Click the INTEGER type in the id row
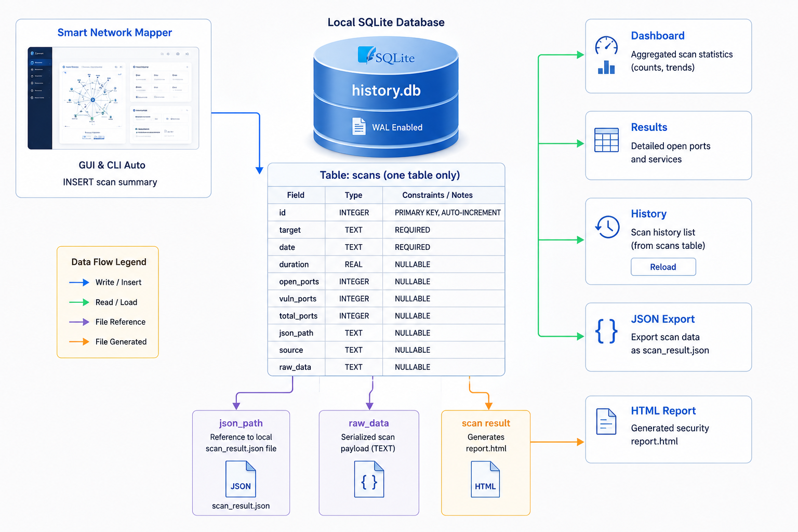 click(x=354, y=212)
